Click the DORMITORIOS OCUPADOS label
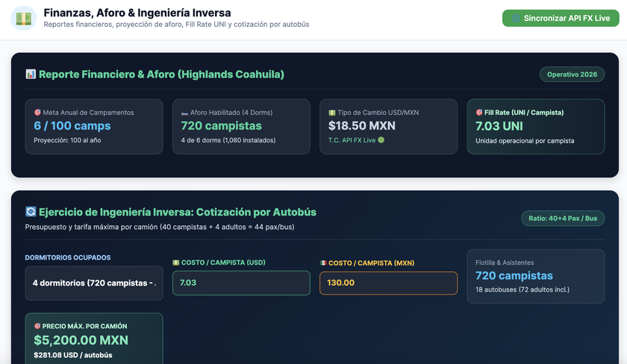 68,257
